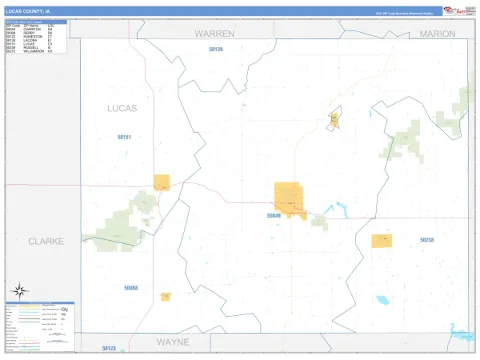Click the orange swatch atop map legend
The height and width of the screenshot is (360, 480).
click(x=29, y=306)
